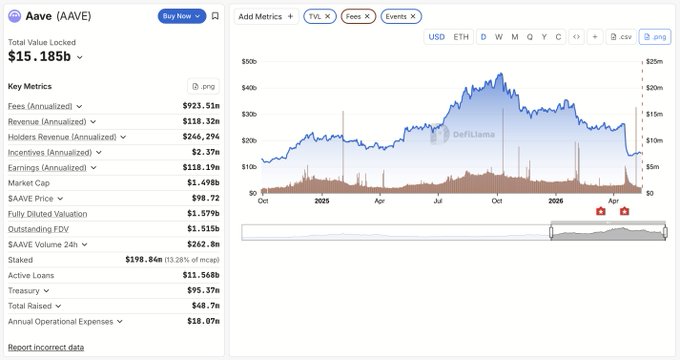Click the Fees value $923.51m
This screenshot has width=680, height=360.
point(201,106)
